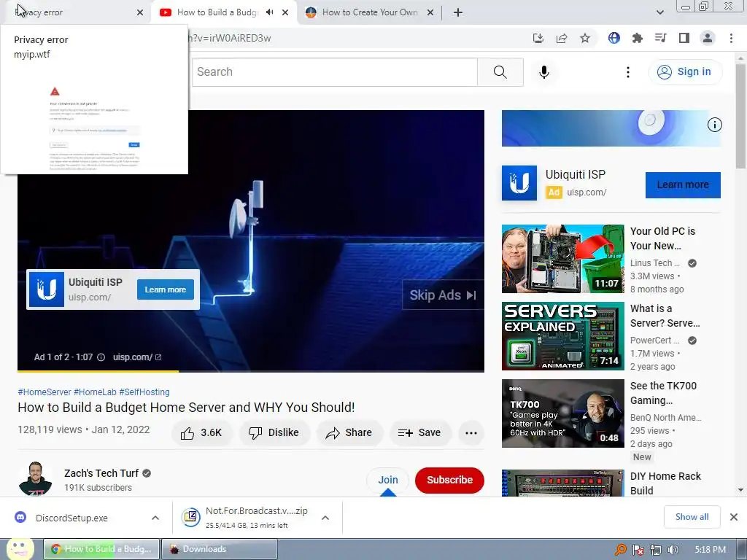The height and width of the screenshot is (560, 747).
Task: Click the Sign in button
Action: [x=685, y=72]
